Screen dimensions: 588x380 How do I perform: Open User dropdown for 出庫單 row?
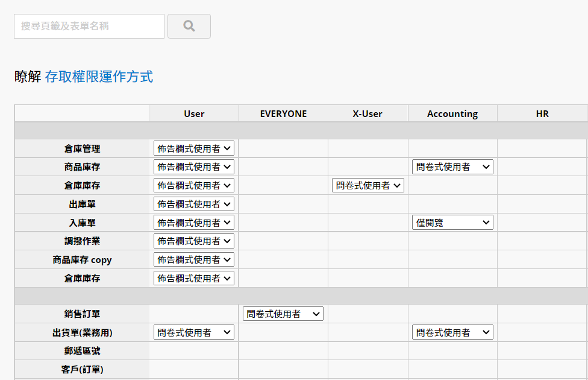(x=194, y=204)
